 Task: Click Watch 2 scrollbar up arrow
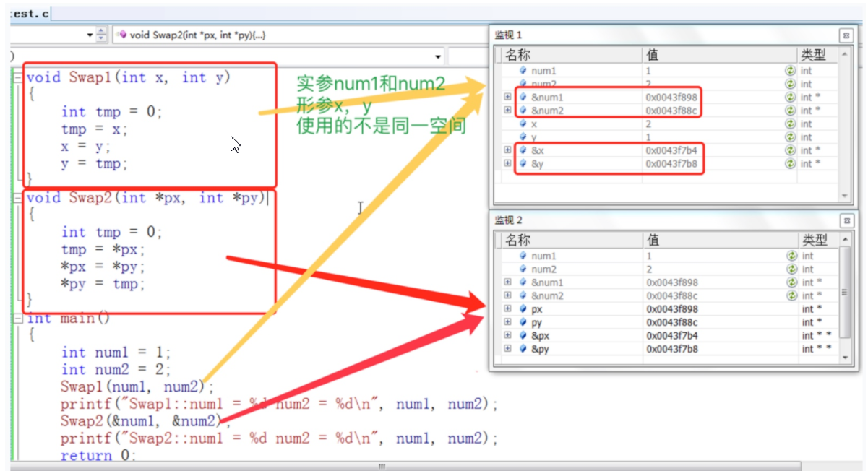click(x=846, y=239)
